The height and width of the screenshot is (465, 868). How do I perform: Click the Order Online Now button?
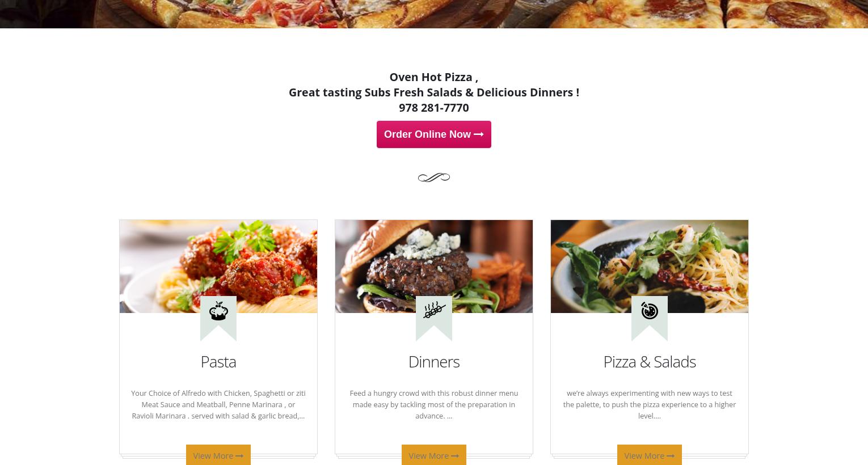coord(433,134)
